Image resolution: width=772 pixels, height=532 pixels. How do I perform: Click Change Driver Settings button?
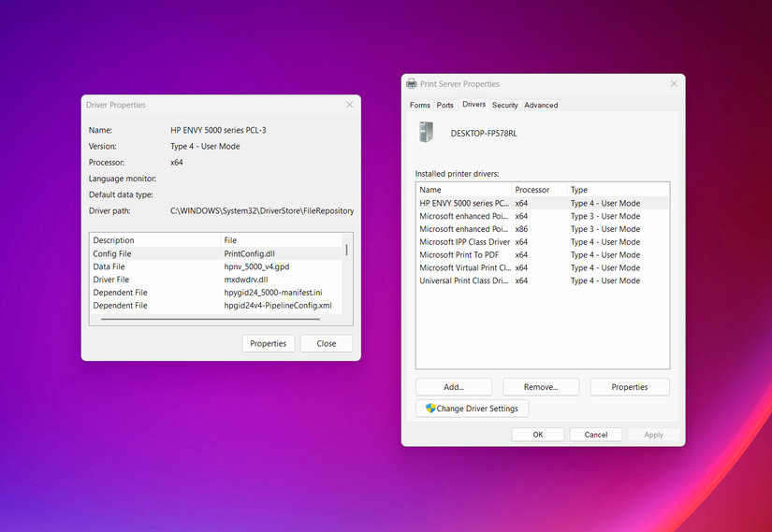click(x=473, y=409)
